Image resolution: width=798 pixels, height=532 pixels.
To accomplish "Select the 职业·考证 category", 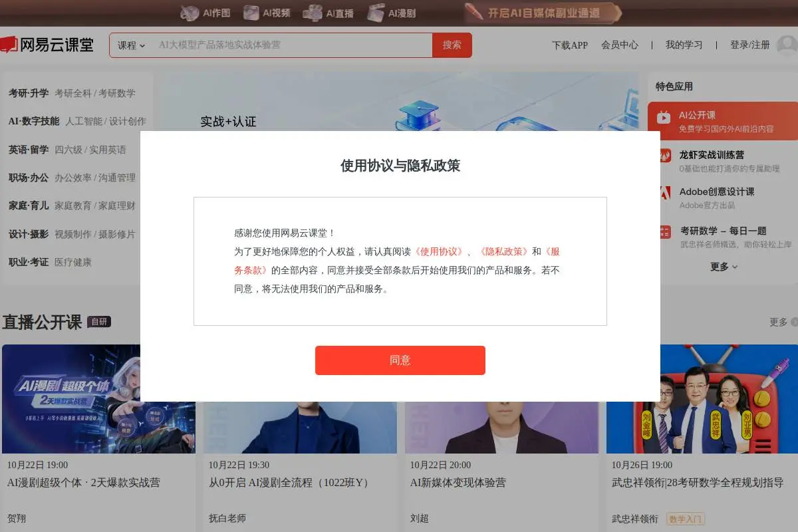I will click(x=29, y=262).
